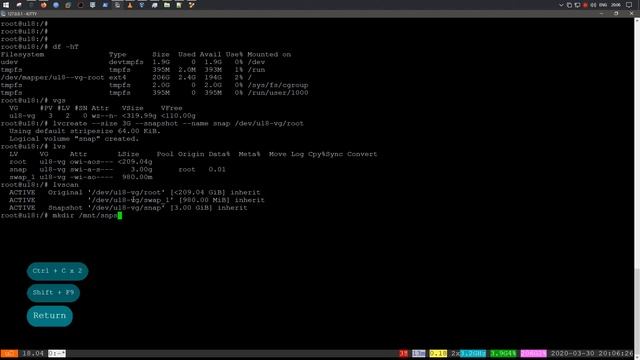Click the Ctrl + C x 2 overlay button
Image resolution: width=640 pixels, height=360 pixels.
click(57, 271)
